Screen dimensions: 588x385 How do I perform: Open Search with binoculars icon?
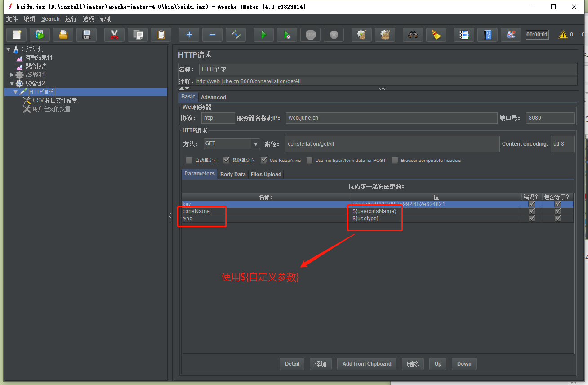pos(413,35)
